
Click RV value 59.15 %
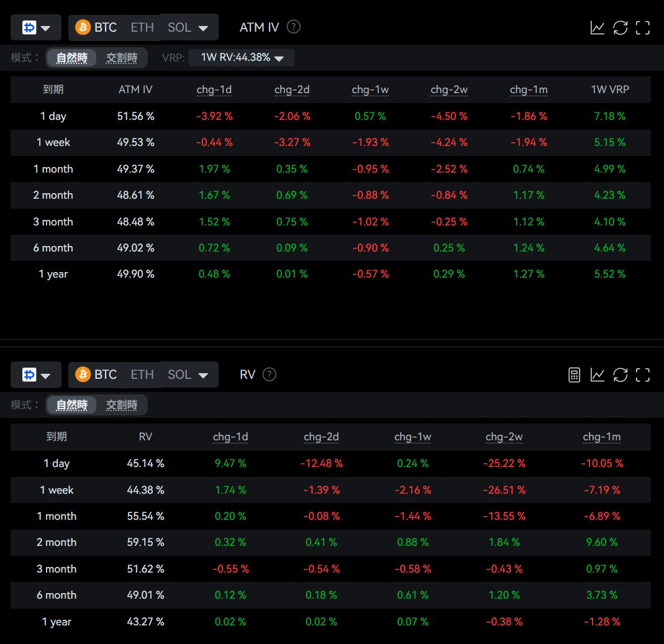(x=146, y=542)
